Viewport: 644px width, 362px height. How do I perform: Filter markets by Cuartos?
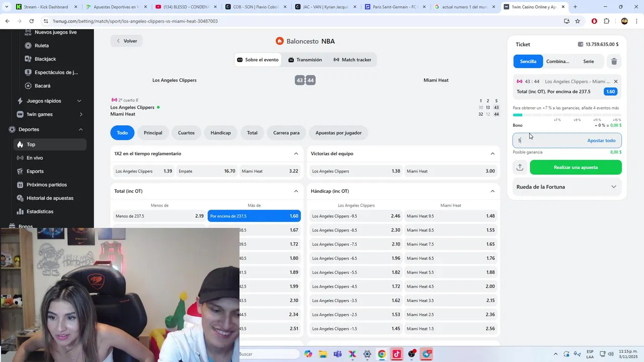click(186, 133)
